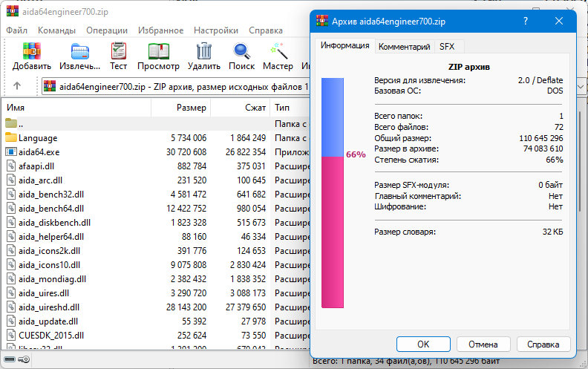The image size is (588, 369).
Task: Sort by the Тип column header
Action: 290,108
